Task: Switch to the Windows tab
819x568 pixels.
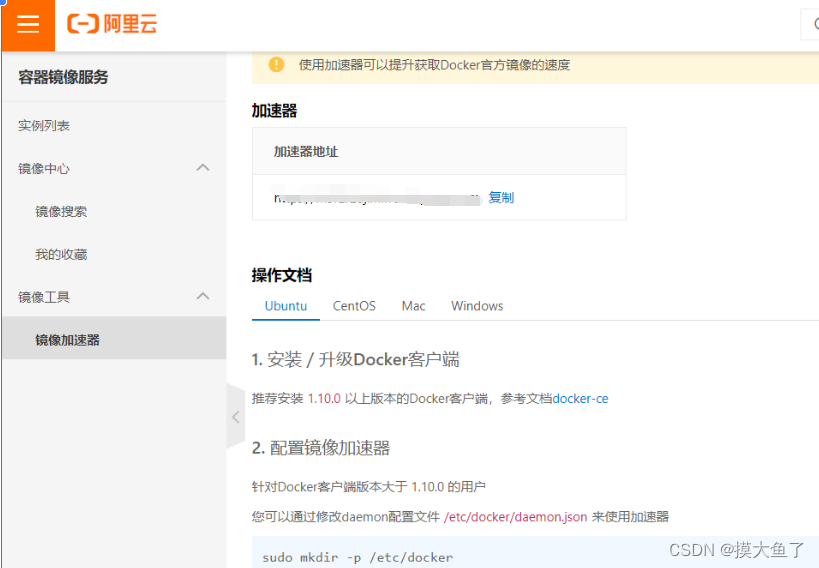Action: tap(477, 306)
